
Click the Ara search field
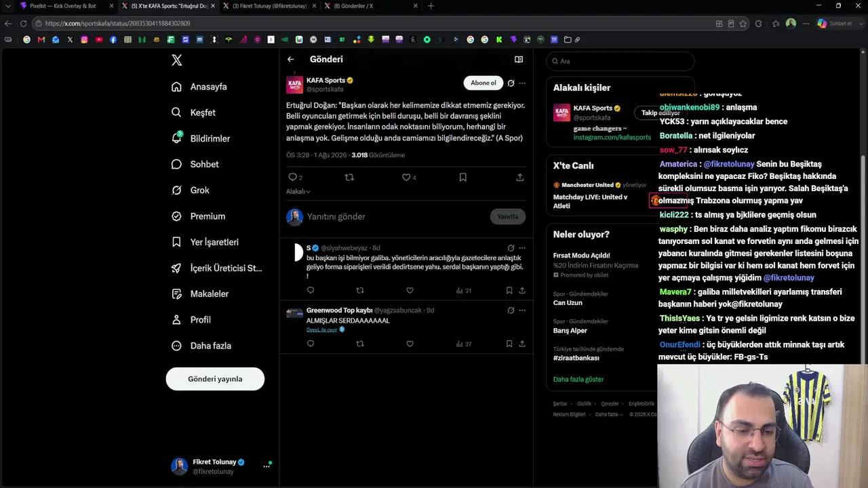pyautogui.click(x=620, y=61)
